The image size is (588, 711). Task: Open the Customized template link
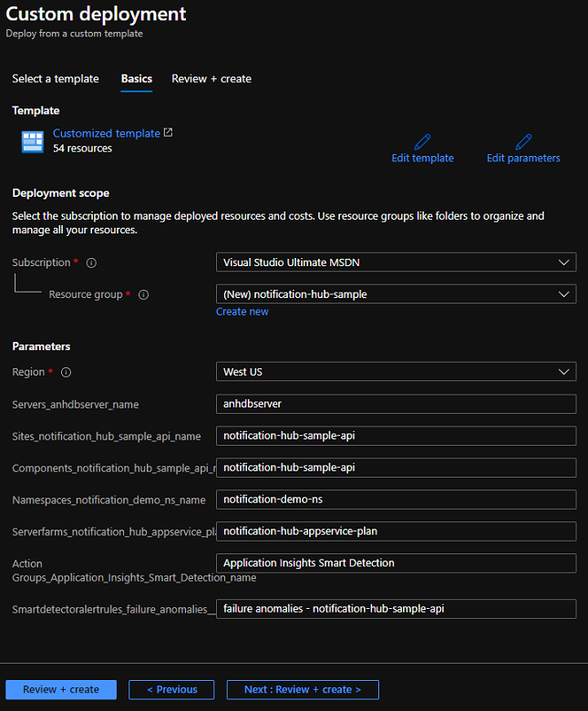tap(107, 133)
